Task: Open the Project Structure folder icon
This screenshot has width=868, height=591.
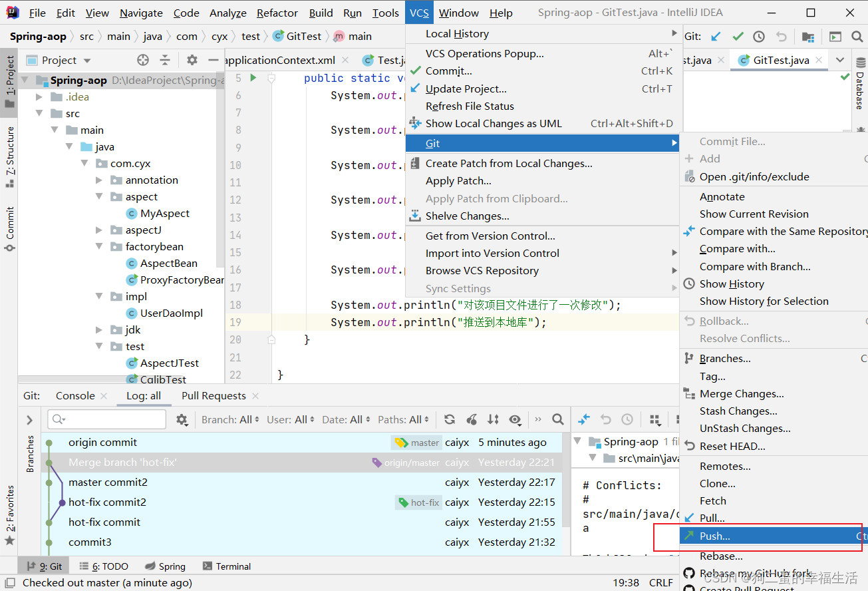Action: coord(808,37)
